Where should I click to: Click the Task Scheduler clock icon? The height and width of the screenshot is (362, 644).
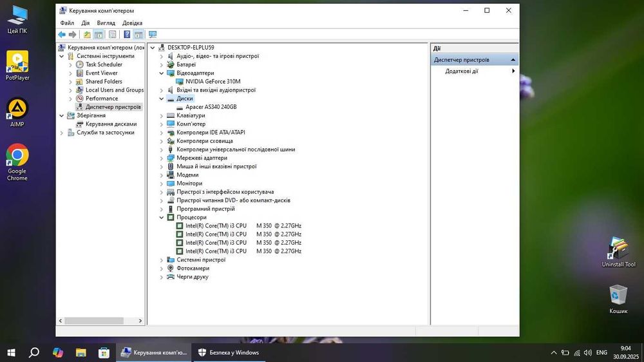80,64
